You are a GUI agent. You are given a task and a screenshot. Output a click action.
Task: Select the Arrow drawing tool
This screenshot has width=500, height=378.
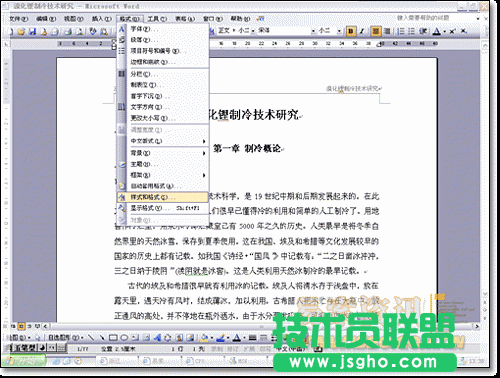[102, 338]
